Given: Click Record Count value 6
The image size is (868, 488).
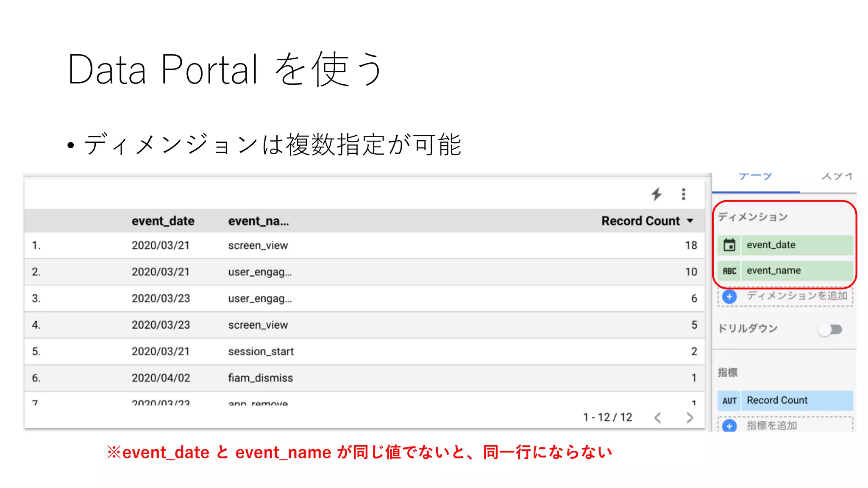Looking at the screenshot, I should click(694, 299).
